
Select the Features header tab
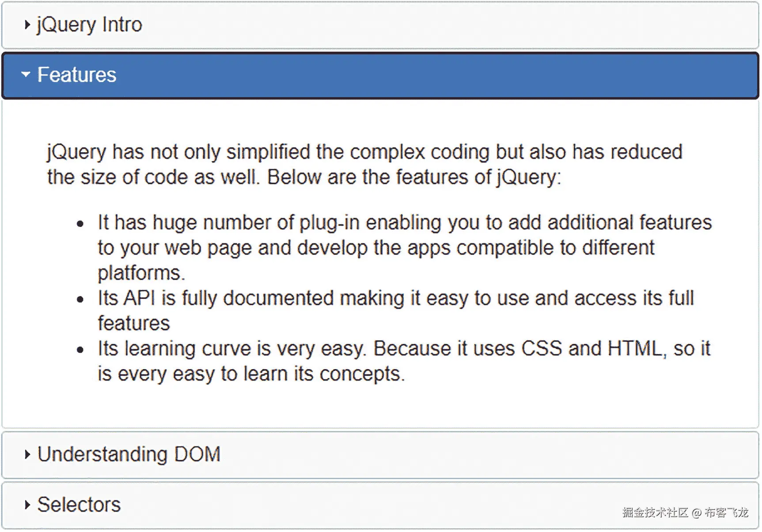(x=76, y=74)
